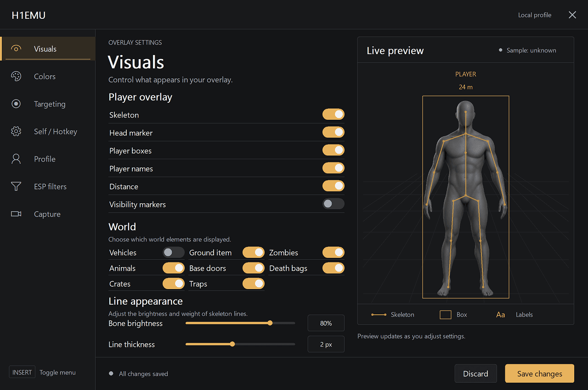Click the All changes saved status
Image resolution: width=588 pixels, height=390 pixels.
coord(143,374)
